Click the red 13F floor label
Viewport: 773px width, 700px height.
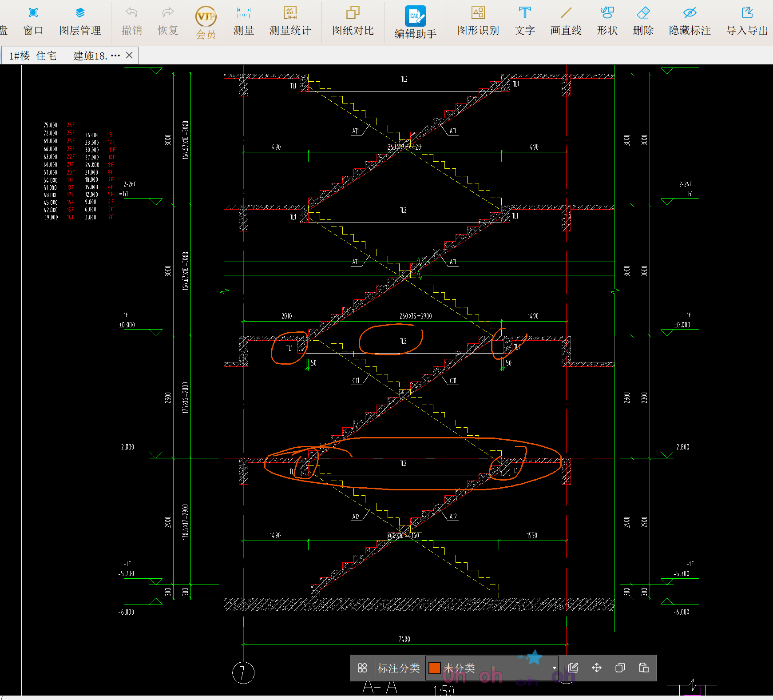pyautogui.click(x=111, y=135)
